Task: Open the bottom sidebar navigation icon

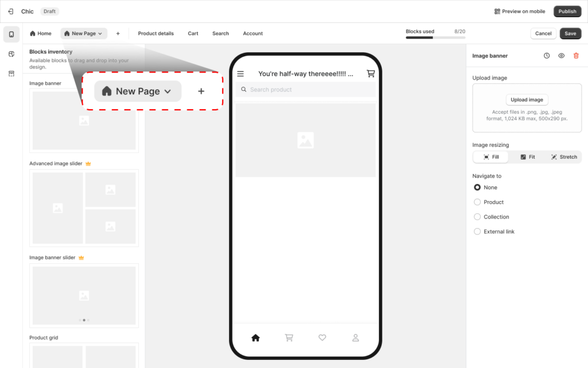Action: (x=11, y=72)
